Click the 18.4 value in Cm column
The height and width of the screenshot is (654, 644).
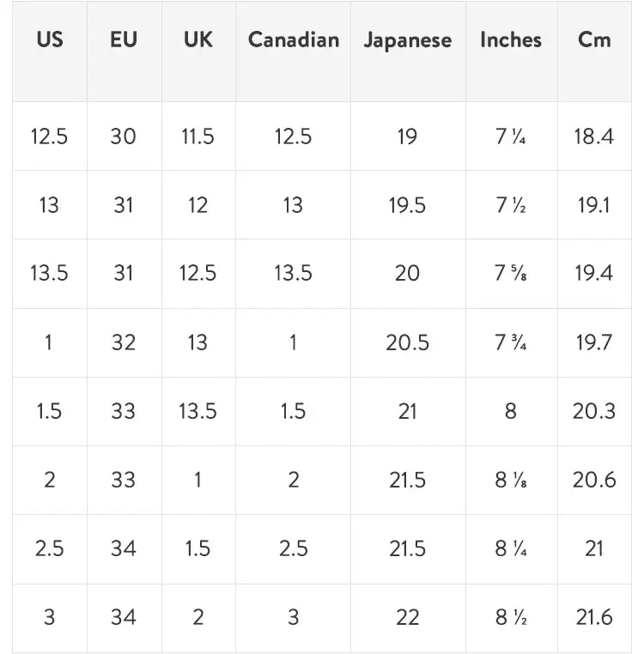[594, 136]
